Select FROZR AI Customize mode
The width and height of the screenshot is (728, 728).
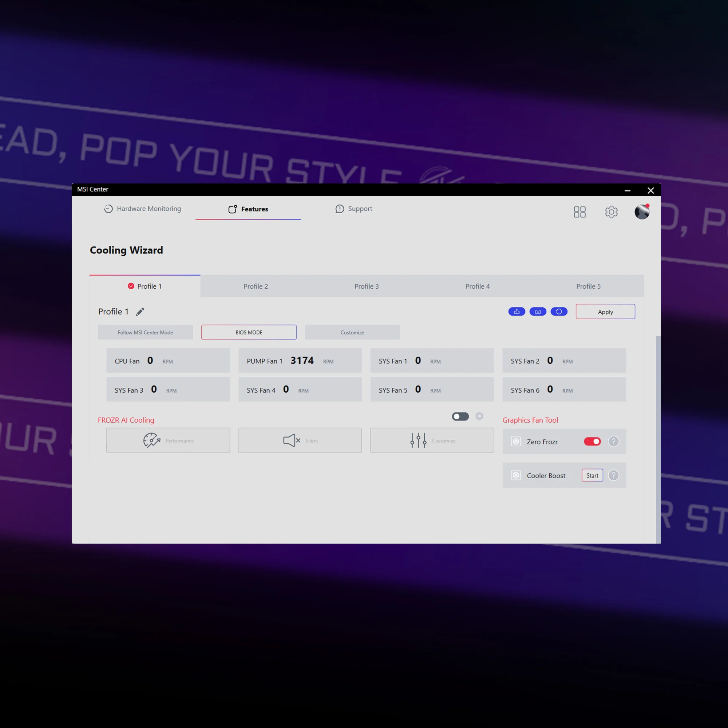coord(432,440)
